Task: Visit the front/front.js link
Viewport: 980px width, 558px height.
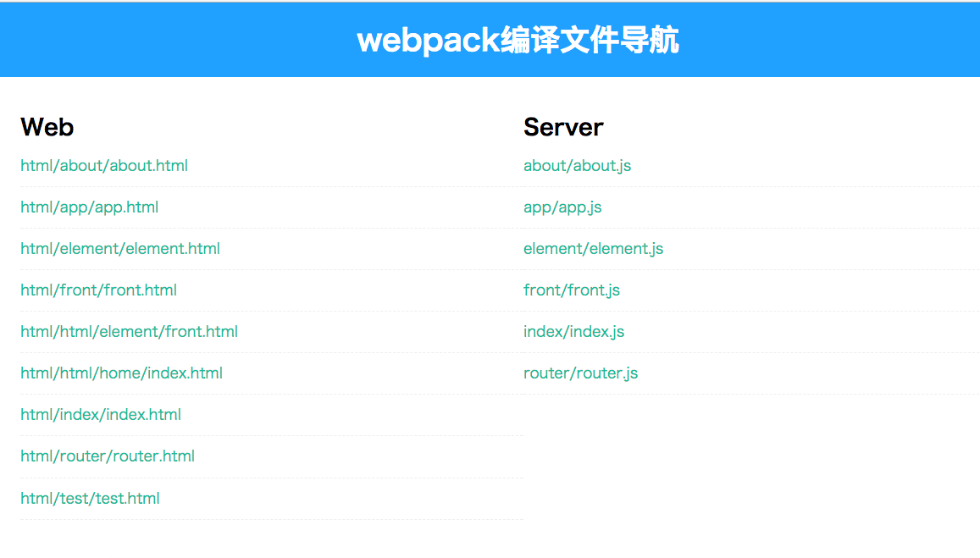Action: 572,290
